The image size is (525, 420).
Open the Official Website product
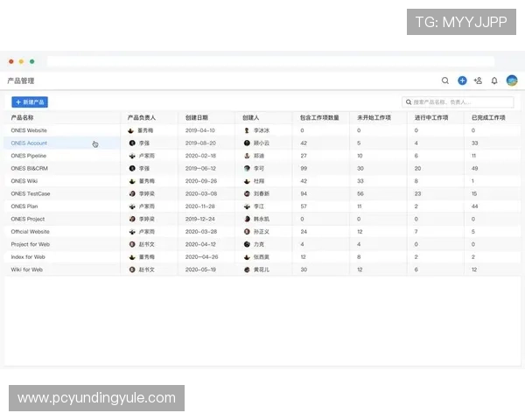coord(30,231)
